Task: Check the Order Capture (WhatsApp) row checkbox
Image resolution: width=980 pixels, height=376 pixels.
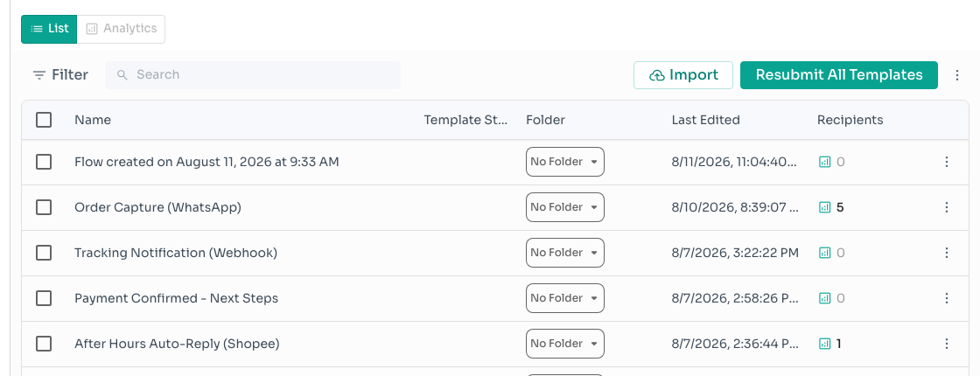Action: [x=44, y=207]
